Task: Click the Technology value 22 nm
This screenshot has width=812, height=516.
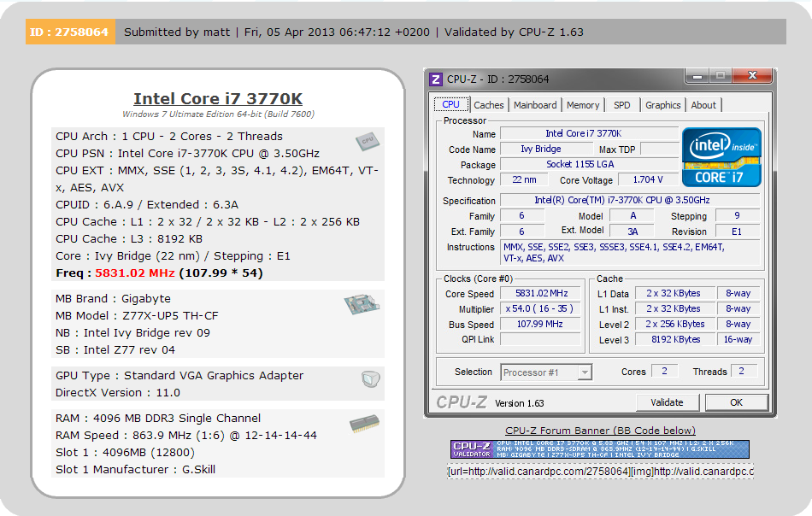Action: click(524, 179)
